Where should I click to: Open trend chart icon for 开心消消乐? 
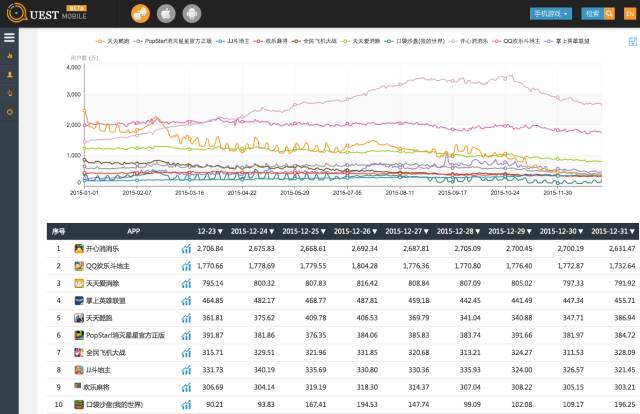tap(186, 249)
